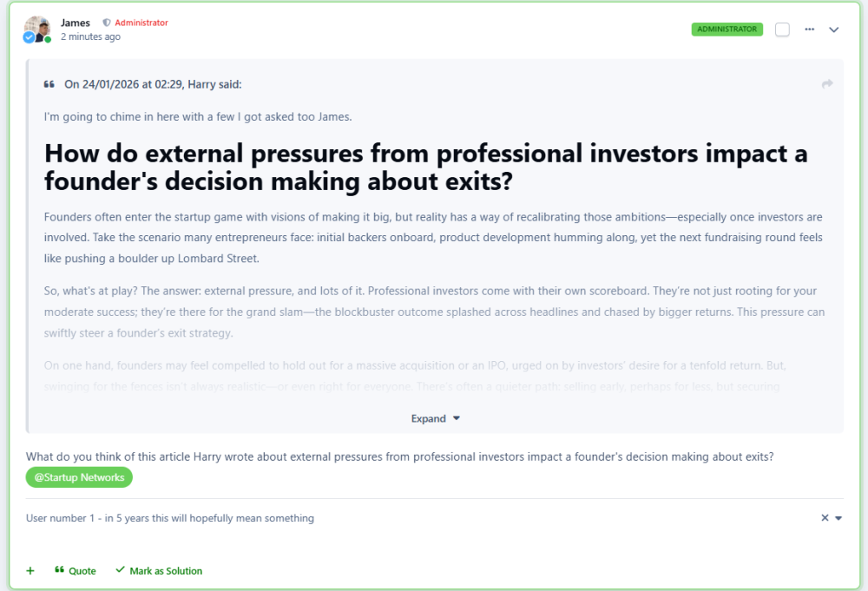Click the chevron arrow at post top right
This screenshot has width=868, height=591.
tap(834, 30)
